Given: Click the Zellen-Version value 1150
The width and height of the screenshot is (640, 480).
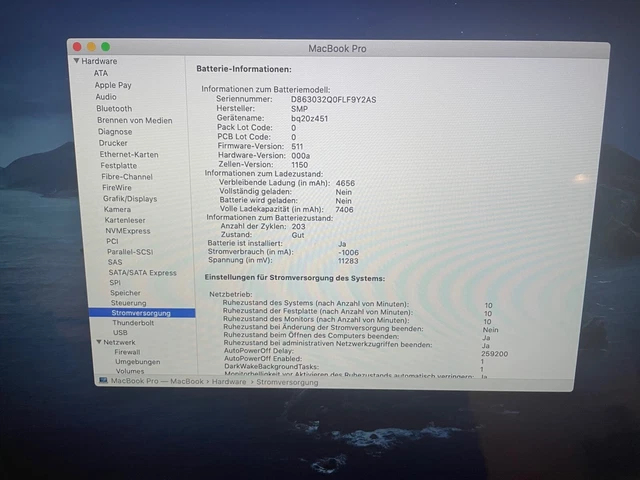Looking at the screenshot, I should click(x=300, y=165).
